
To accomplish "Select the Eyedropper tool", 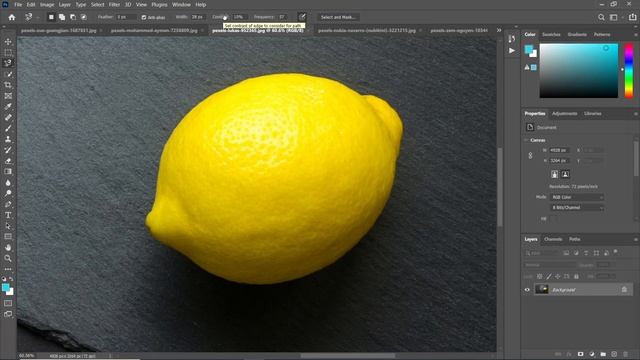I will pos(8,107).
